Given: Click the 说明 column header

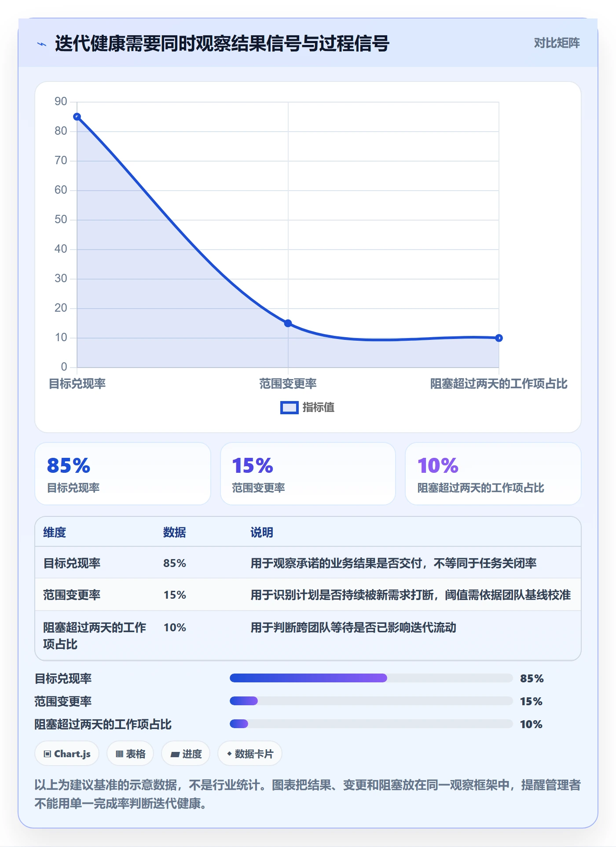Looking at the screenshot, I should [262, 532].
